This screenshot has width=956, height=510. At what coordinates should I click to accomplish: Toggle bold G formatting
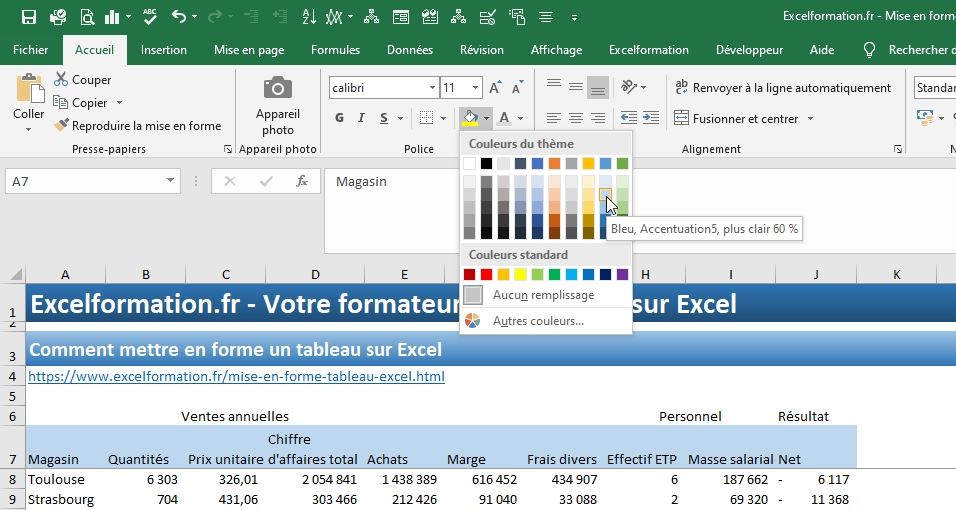pyautogui.click(x=339, y=118)
